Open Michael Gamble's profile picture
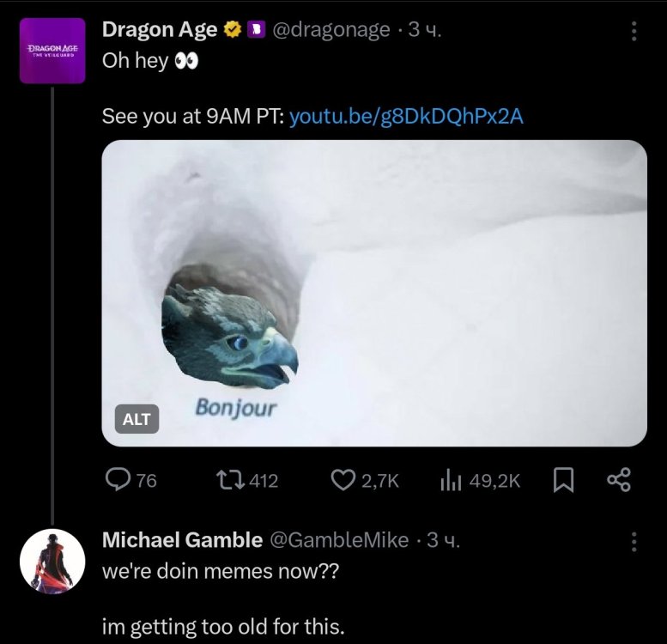The height and width of the screenshot is (644, 667). click(52, 562)
